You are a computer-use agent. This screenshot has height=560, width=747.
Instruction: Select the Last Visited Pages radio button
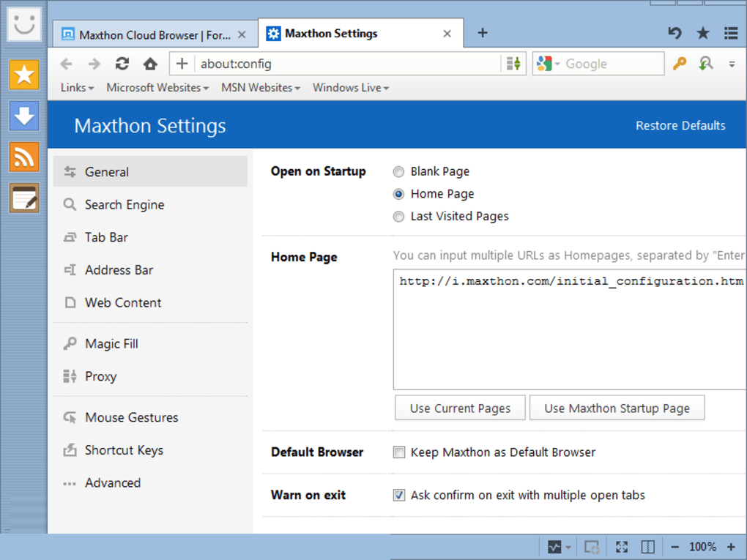click(x=398, y=216)
